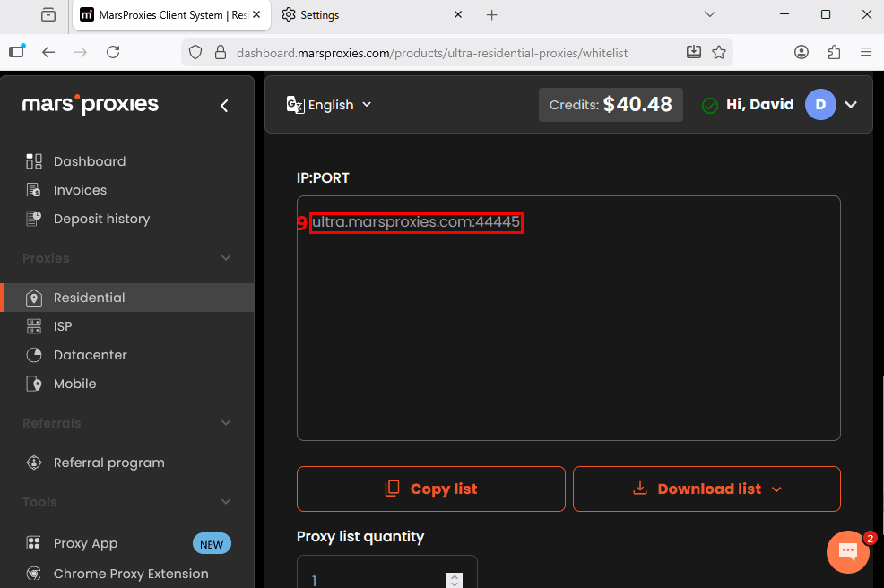
Task: Click the Mobile phone pin icon
Action: click(x=34, y=384)
